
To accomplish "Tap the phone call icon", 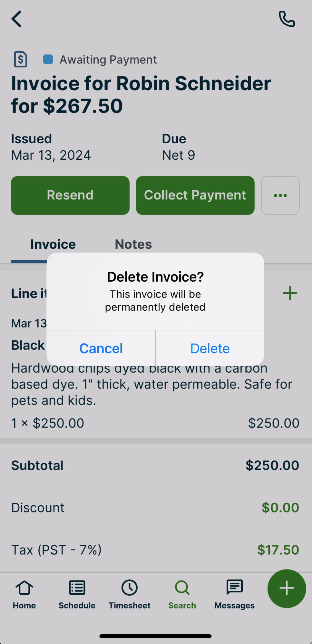I will click(x=287, y=19).
